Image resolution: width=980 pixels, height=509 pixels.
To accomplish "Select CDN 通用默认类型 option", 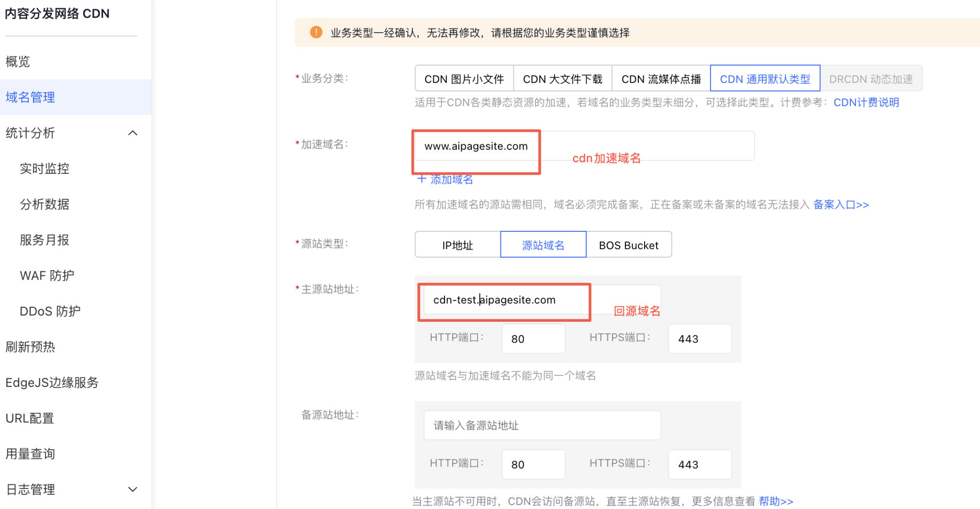I will point(765,79).
